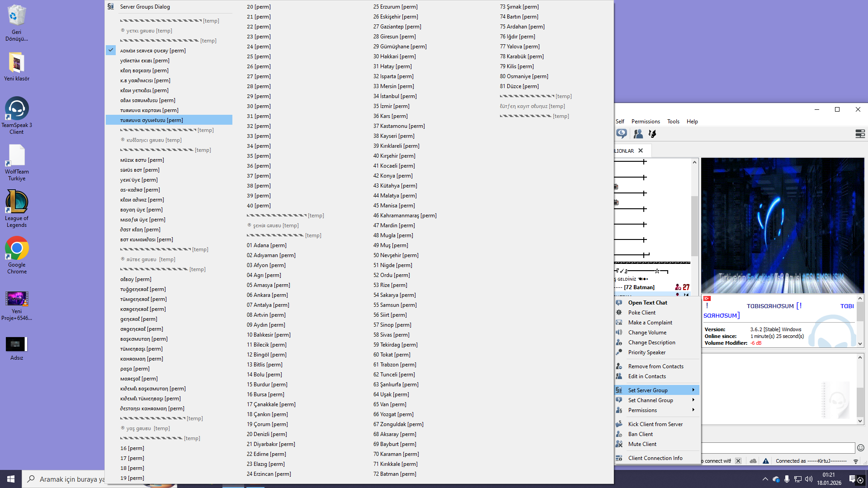Image resolution: width=868 pixels, height=488 pixels.
Task: Switch to the LIONLAR server tab
Action: pos(624,151)
